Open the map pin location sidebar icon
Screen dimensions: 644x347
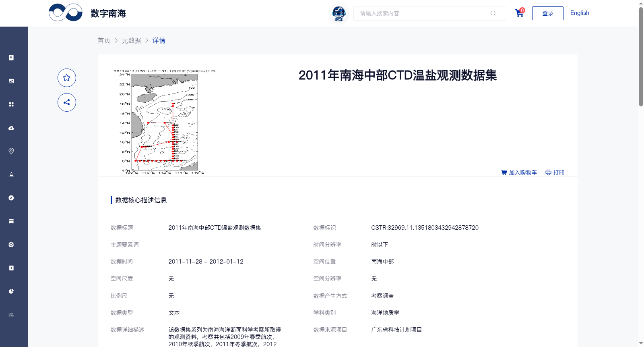[11, 151]
